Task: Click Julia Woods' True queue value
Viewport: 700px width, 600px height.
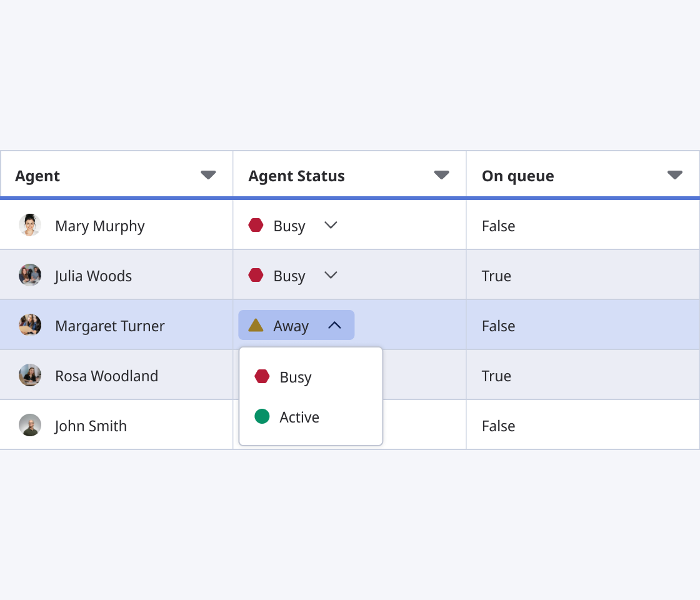Action: [x=496, y=276]
